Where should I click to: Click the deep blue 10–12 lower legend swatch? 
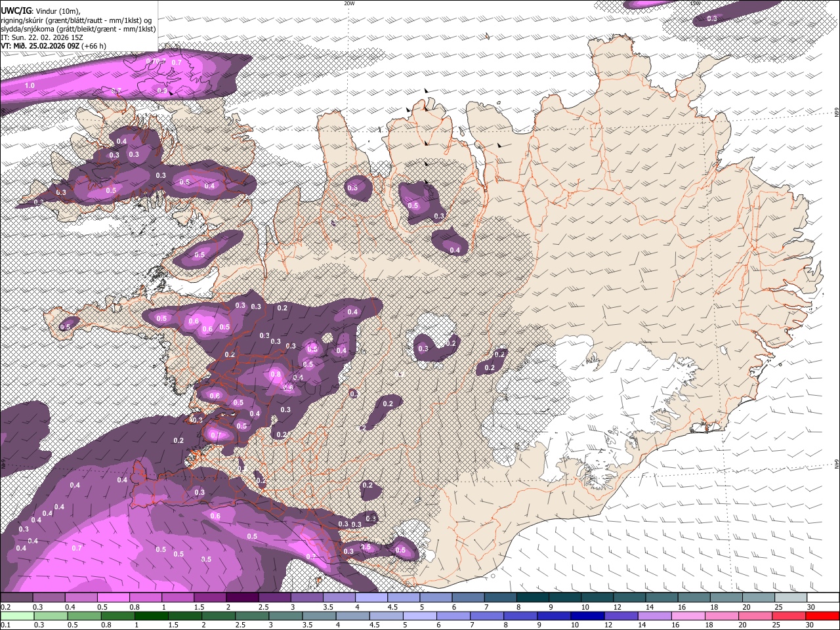pos(588,616)
